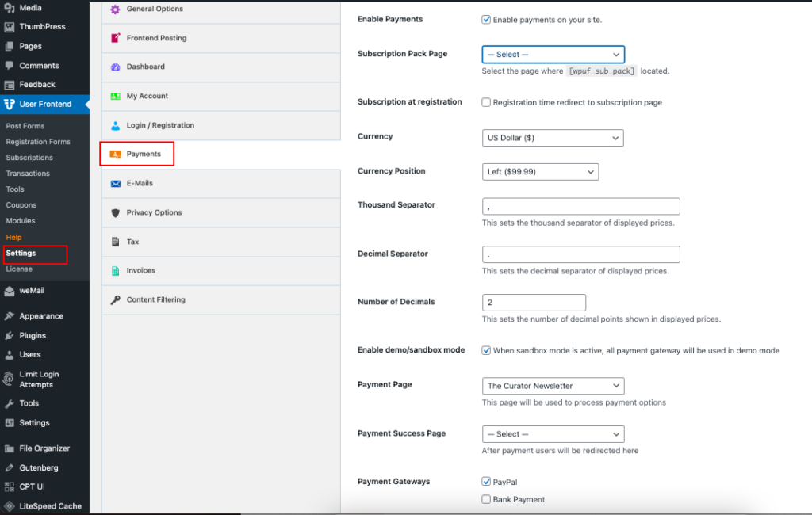The width and height of the screenshot is (812, 515).
Task: Open the Currency dropdown
Action: pos(553,138)
